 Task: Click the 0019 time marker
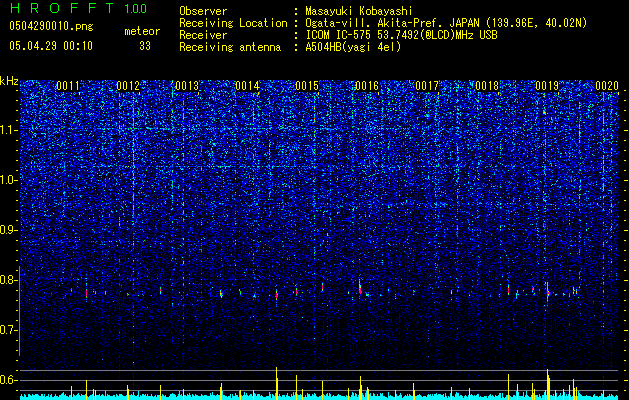coord(547,86)
